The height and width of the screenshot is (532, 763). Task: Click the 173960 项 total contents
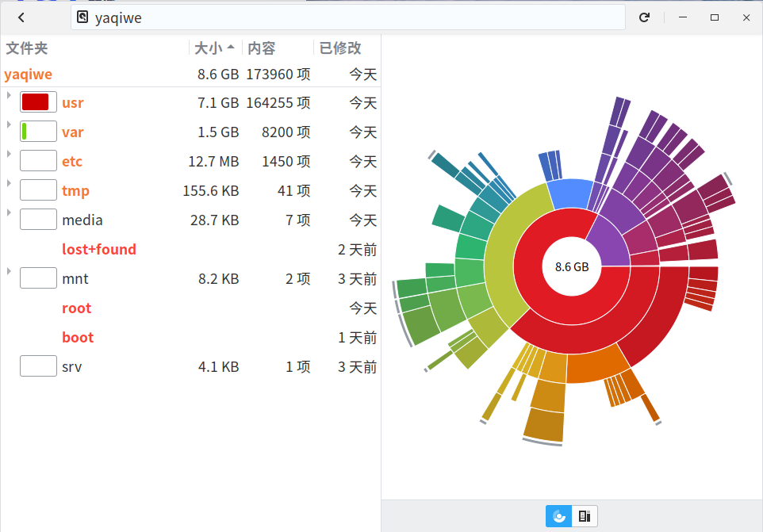click(x=278, y=75)
